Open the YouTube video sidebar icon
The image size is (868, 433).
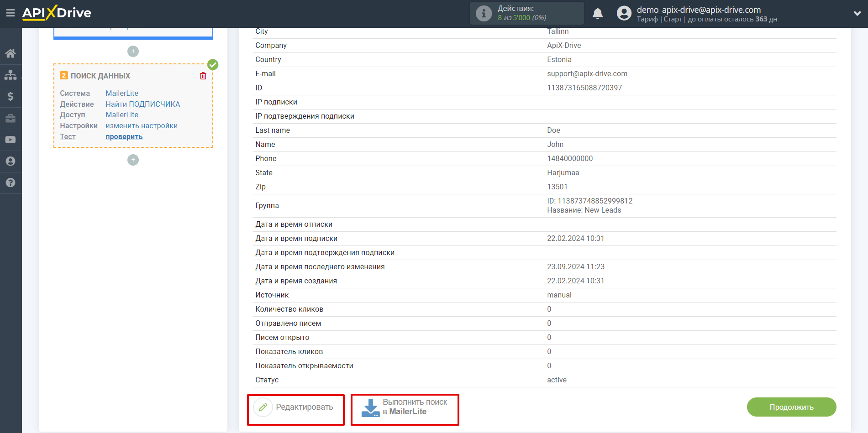pyautogui.click(x=11, y=140)
